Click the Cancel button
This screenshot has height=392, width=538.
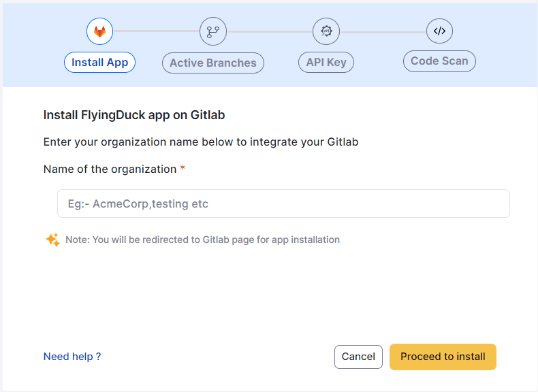pos(358,357)
